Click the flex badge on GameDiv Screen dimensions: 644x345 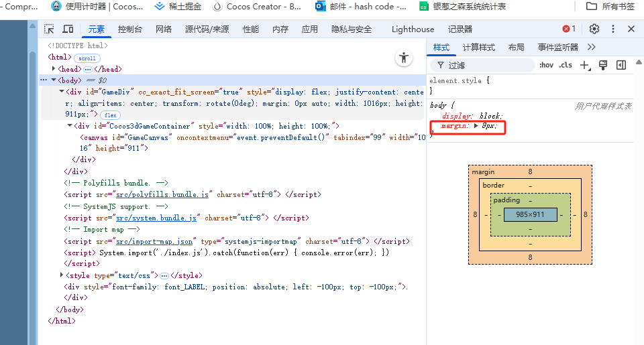click(111, 115)
